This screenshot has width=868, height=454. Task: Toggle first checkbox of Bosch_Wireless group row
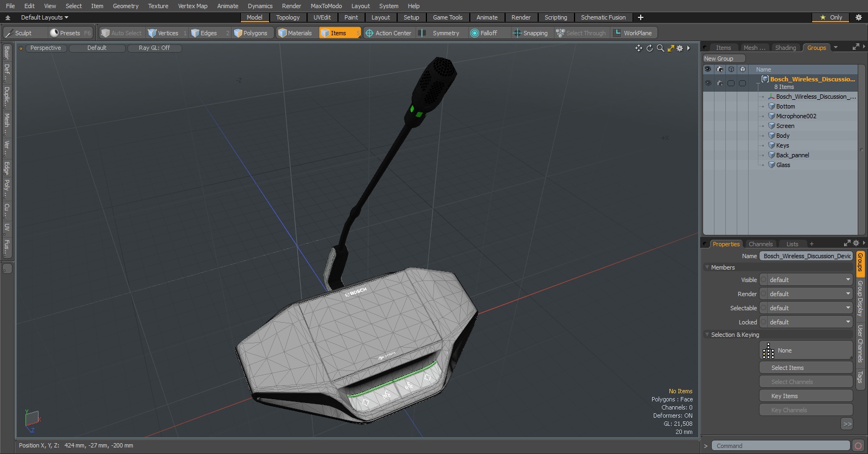point(731,83)
